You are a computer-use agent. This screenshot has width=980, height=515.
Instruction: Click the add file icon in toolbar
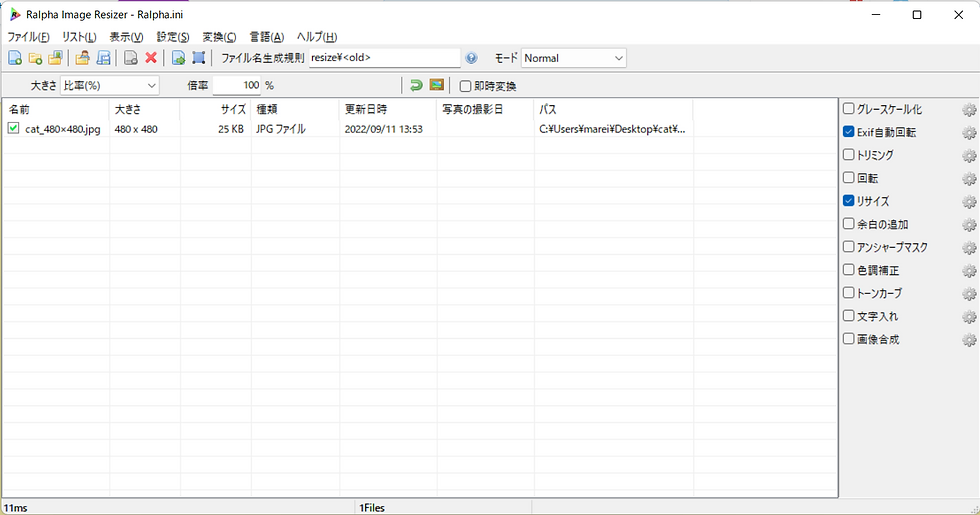(15, 58)
